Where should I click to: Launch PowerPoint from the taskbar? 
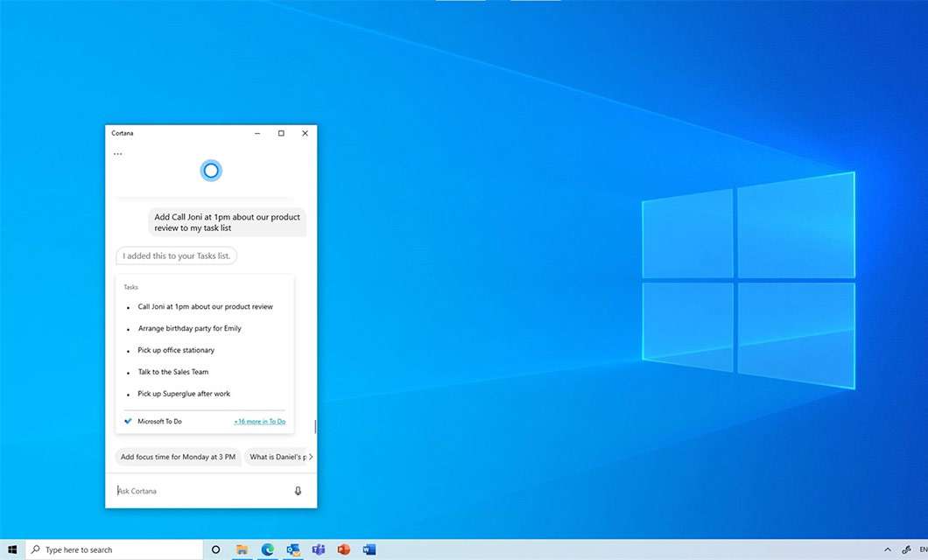pos(344,549)
